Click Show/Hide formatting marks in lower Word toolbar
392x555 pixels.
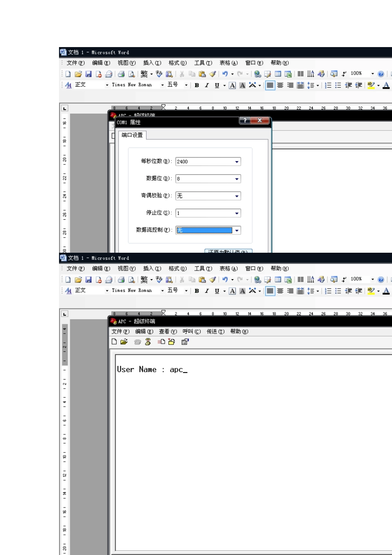click(x=344, y=280)
